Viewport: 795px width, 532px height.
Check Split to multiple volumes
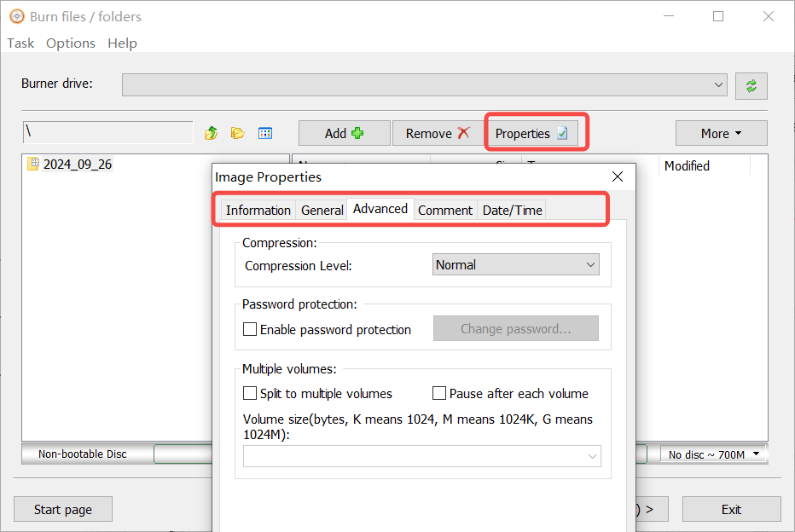pyautogui.click(x=250, y=393)
